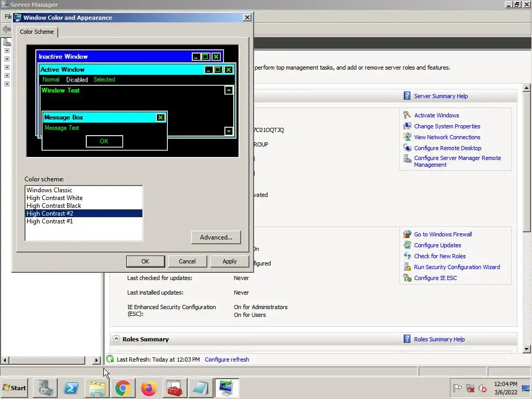The image size is (532, 399).
Task: Expand the third tree node plus sign
Action: coord(7,67)
